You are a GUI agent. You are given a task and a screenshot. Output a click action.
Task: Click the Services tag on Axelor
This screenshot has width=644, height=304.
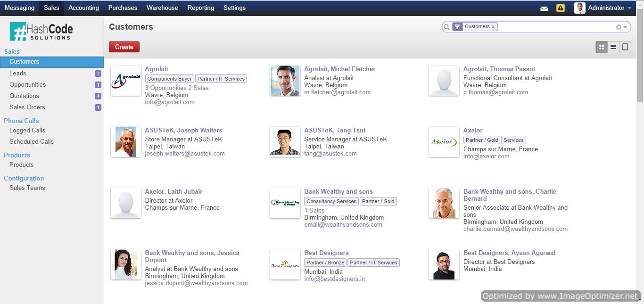click(513, 140)
